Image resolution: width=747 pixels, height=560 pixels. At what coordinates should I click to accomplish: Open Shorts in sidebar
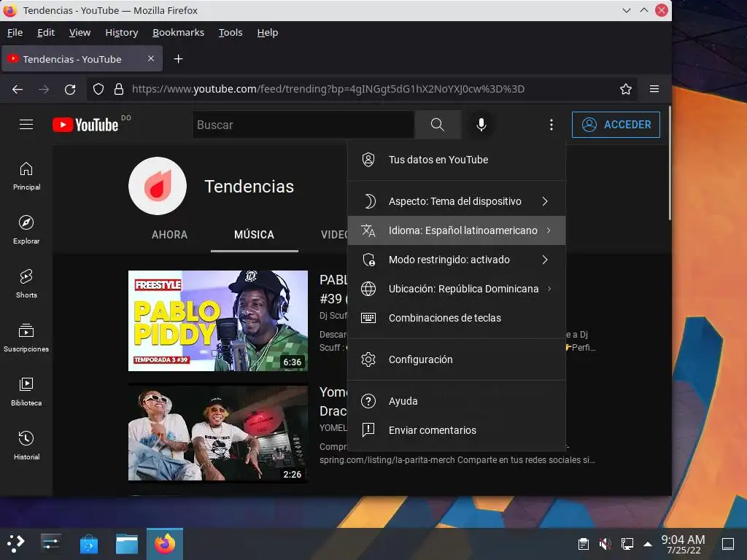(26, 284)
